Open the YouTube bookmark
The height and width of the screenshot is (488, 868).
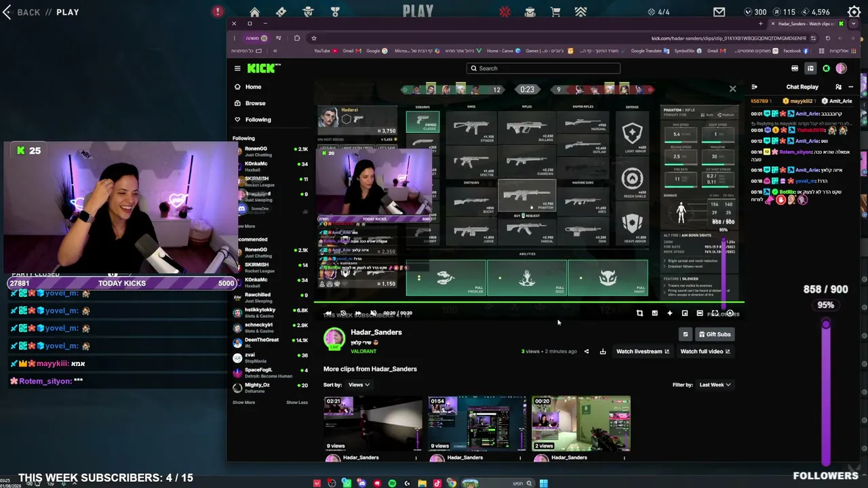[x=325, y=51]
